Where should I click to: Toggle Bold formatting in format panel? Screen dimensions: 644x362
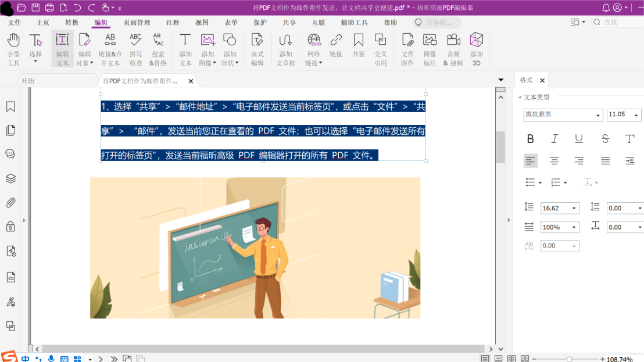click(530, 138)
